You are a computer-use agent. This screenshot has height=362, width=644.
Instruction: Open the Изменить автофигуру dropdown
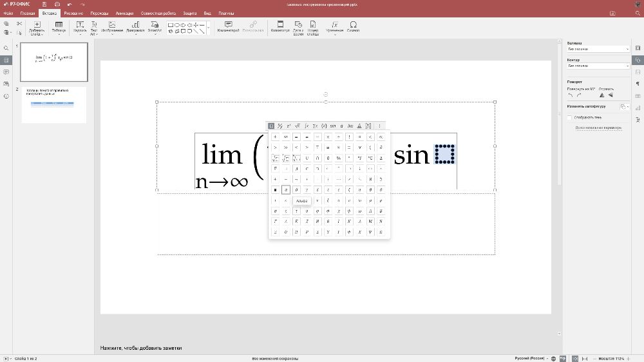click(625, 107)
